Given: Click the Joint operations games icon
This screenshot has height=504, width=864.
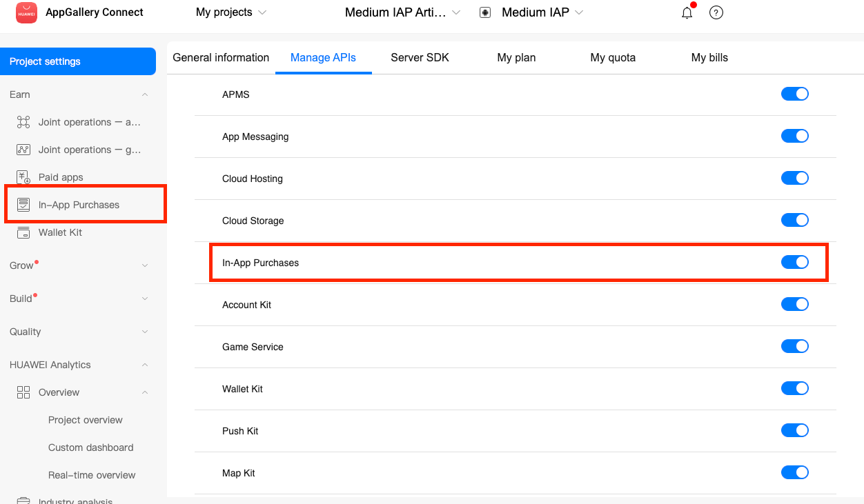Looking at the screenshot, I should [x=23, y=150].
